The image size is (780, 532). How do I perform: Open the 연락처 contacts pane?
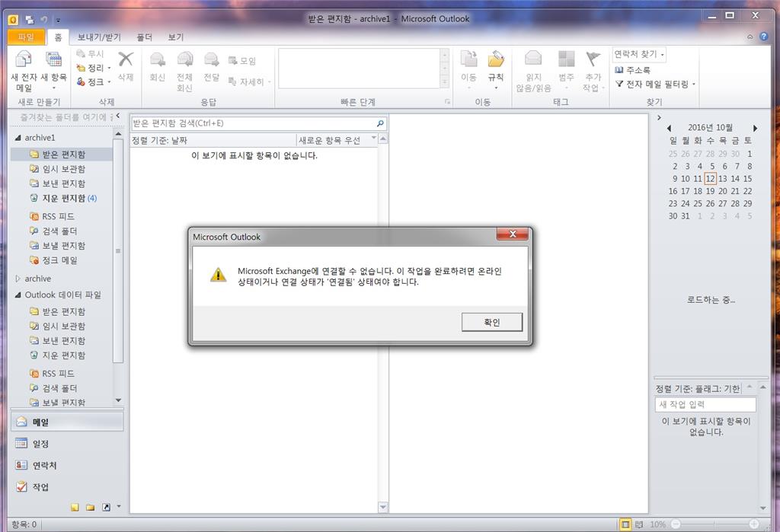(67, 465)
